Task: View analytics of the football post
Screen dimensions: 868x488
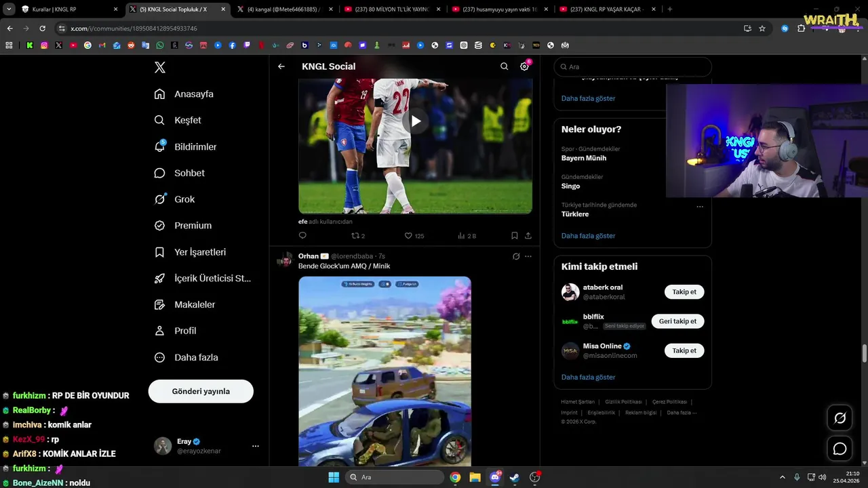Action: (467, 236)
